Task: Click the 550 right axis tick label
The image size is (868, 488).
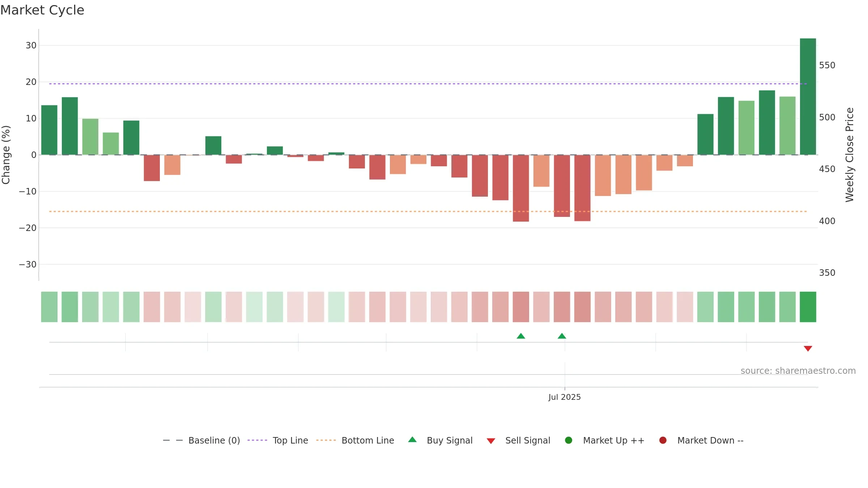Action: pyautogui.click(x=827, y=65)
